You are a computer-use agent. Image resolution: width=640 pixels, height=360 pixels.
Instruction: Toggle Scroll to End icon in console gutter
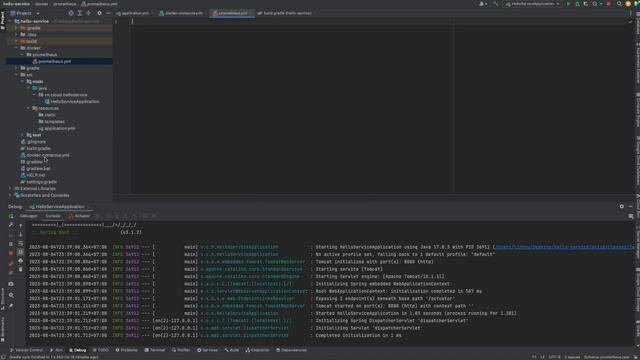[20, 252]
